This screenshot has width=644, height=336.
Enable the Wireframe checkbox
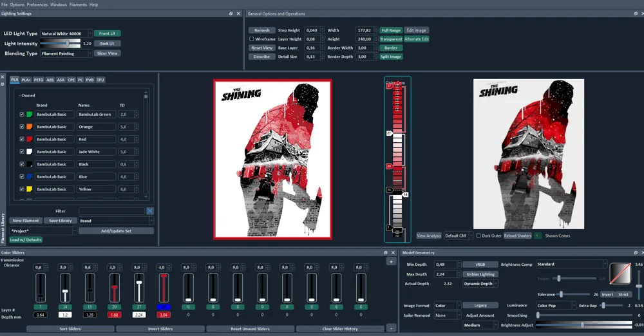pos(251,39)
